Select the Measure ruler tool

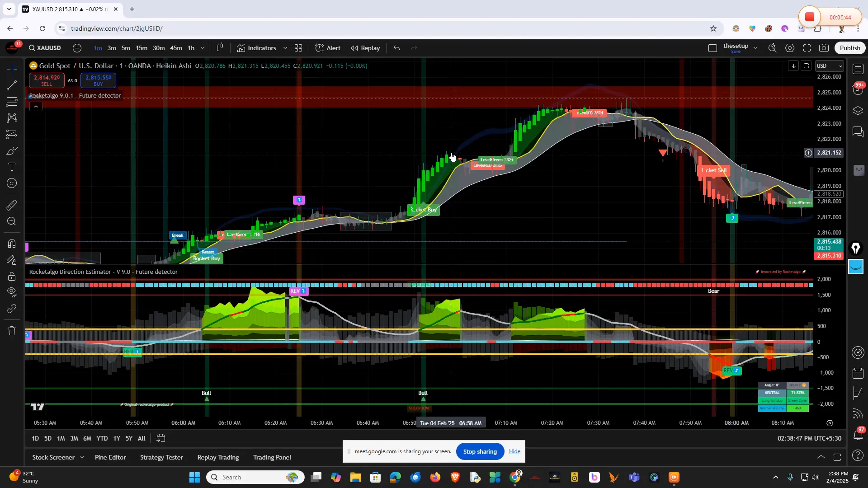pyautogui.click(x=11, y=205)
